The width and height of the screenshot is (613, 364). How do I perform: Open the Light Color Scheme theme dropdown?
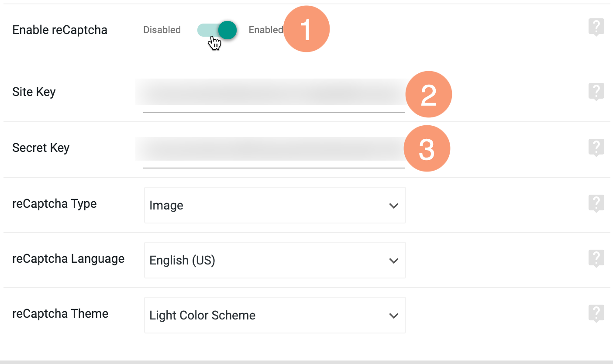(275, 315)
